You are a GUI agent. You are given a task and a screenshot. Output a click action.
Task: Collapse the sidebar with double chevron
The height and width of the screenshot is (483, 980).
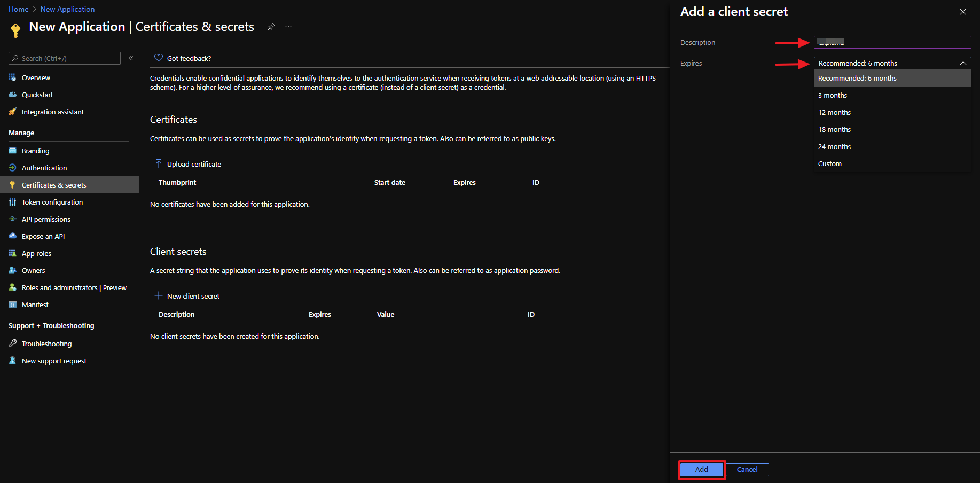(x=131, y=58)
